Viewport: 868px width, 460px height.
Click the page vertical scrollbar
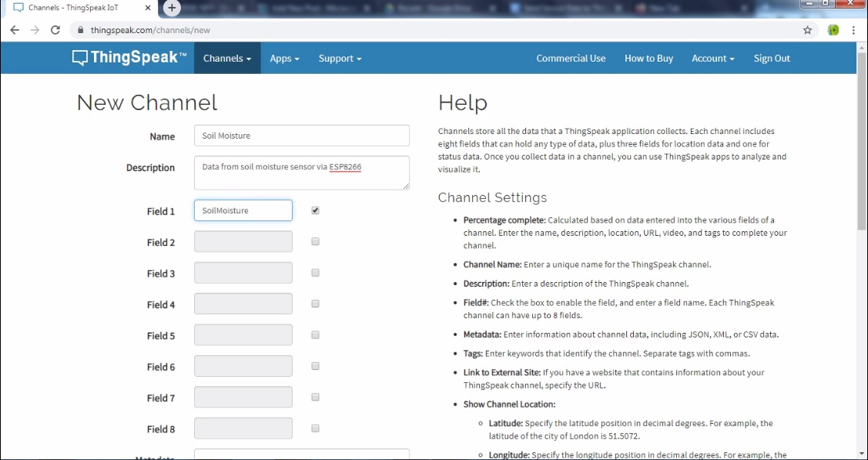pos(861,154)
